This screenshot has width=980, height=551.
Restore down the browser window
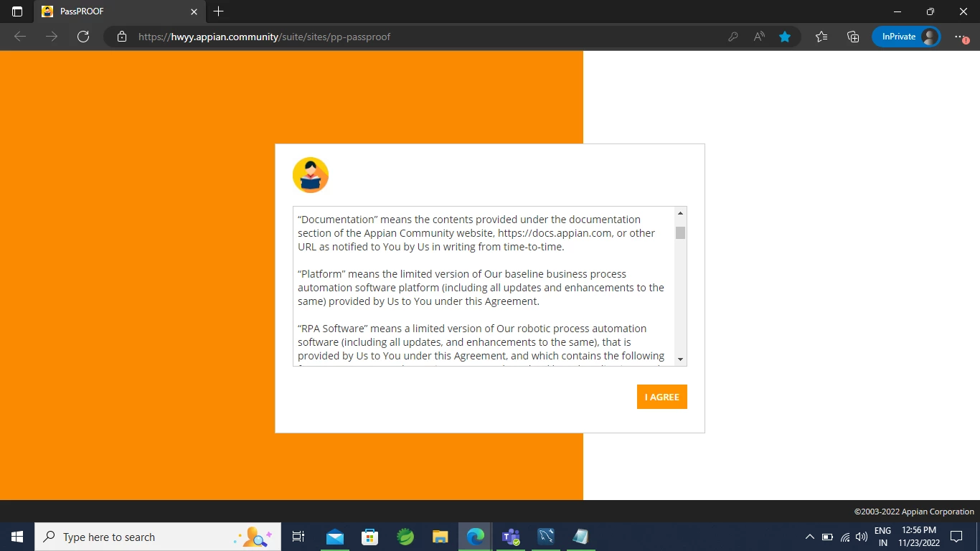pyautogui.click(x=930, y=11)
